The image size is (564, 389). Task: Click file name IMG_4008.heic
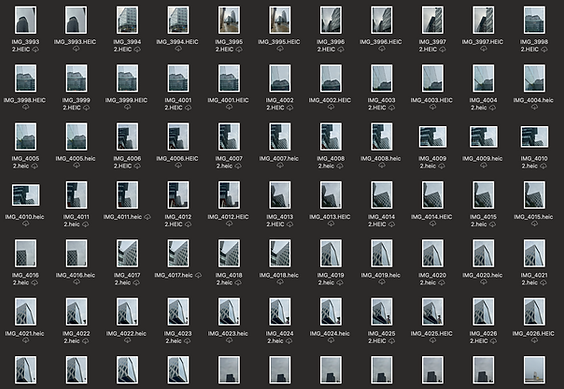(381, 159)
